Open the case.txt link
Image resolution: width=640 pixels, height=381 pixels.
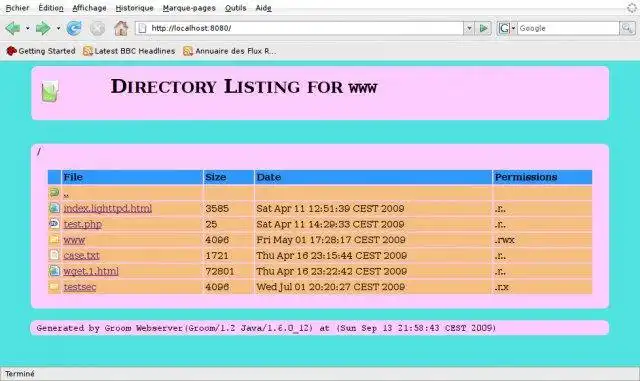[x=81, y=255]
